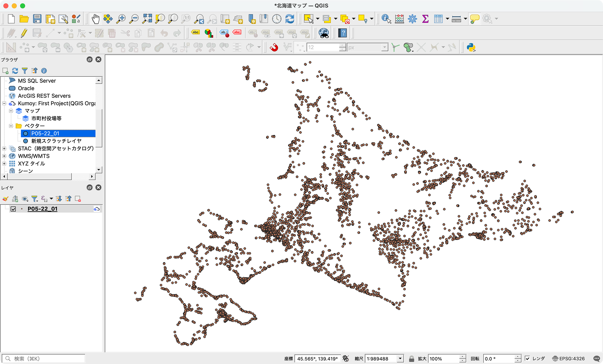603x364 pixels.
Task: Open the Identify Features tool
Action: (x=386, y=19)
